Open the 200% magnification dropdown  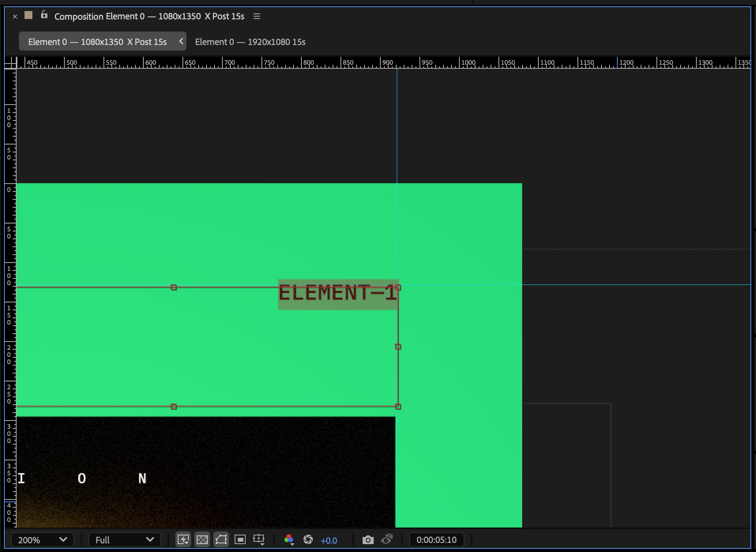[42, 539]
